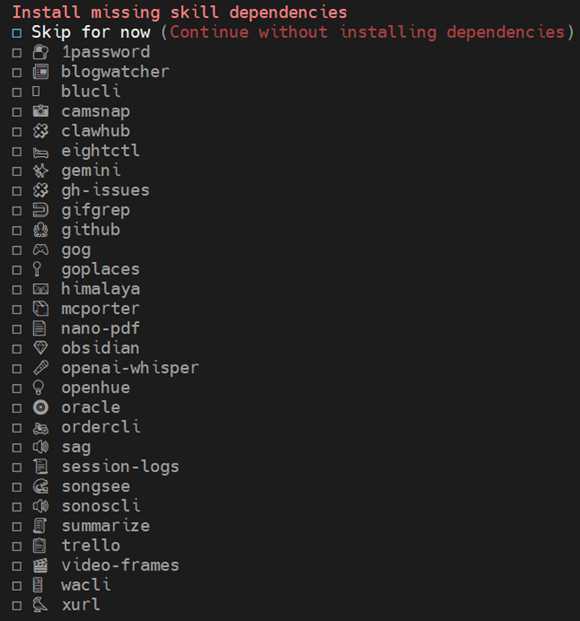This screenshot has height=621, width=580.
Task: Tick the checkbox for trello
Action: coord(17,547)
